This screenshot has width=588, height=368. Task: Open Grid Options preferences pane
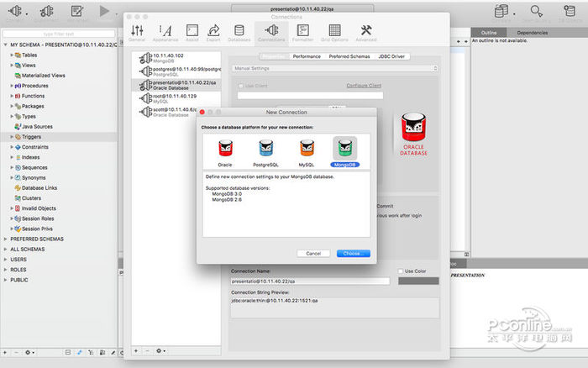(334, 33)
